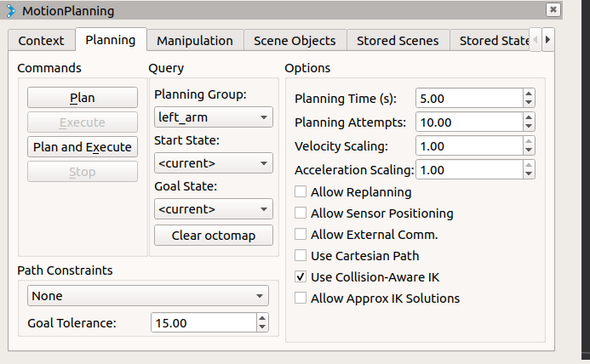590x364 pixels.
Task: Switch to the Context tab
Action: (x=42, y=40)
